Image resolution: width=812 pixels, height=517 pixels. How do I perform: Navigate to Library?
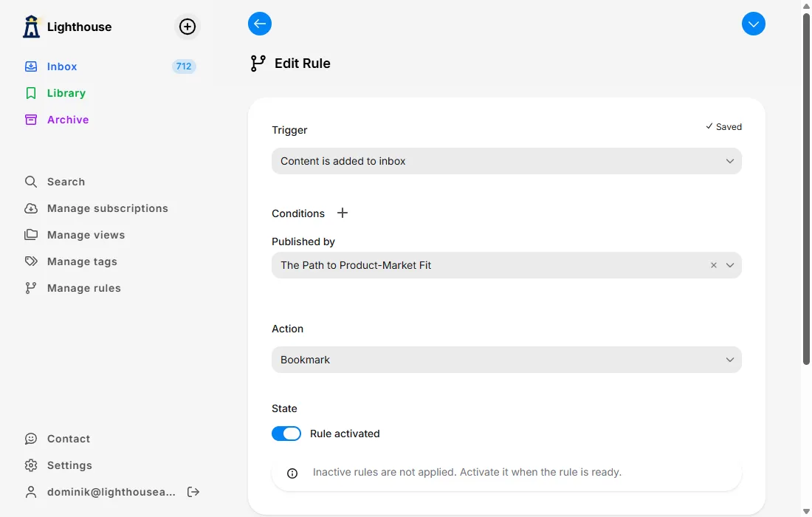coord(66,93)
